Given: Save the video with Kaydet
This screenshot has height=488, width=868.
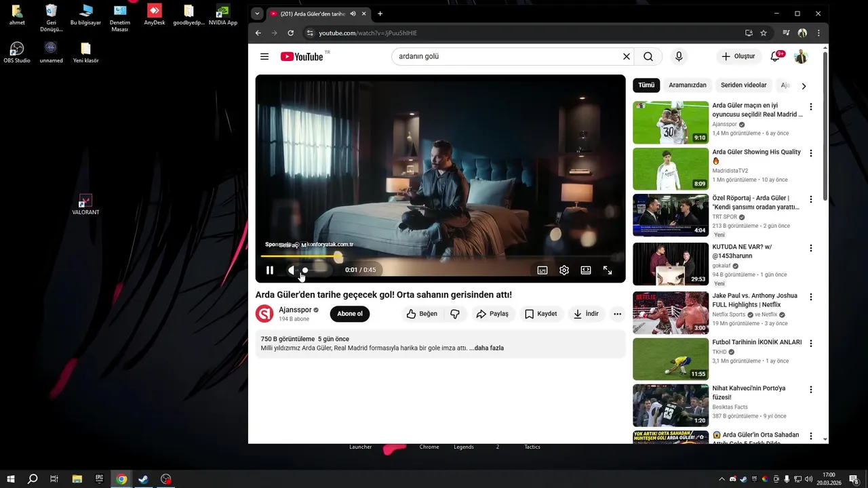Looking at the screenshot, I should coord(540,314).
